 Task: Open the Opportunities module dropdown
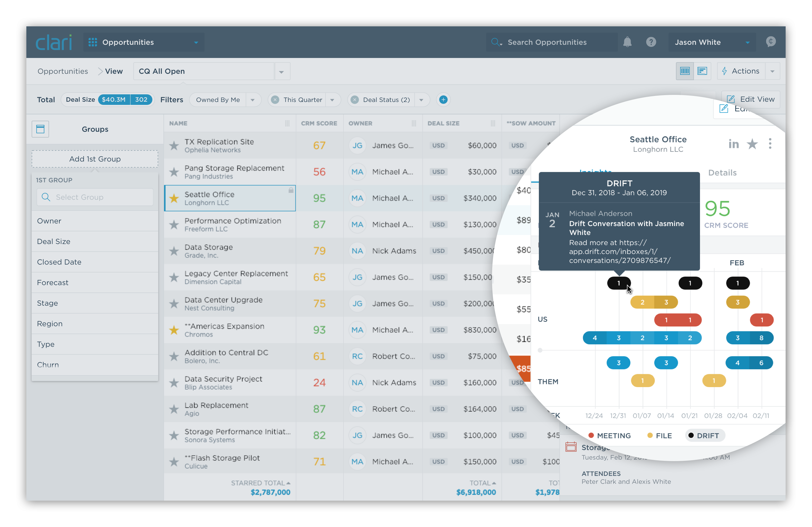click(144, 42)
